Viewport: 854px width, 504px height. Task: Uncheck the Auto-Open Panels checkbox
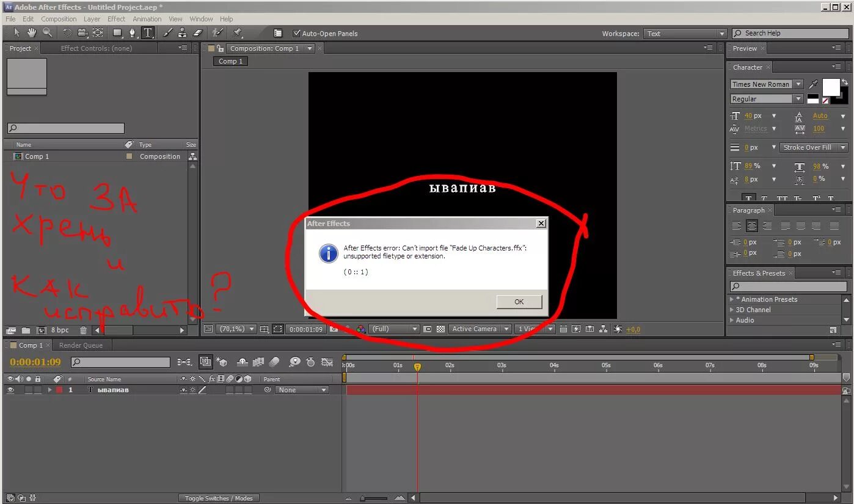[297, 34]
